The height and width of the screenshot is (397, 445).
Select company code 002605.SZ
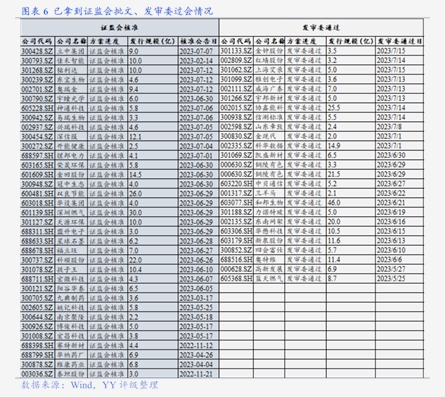(x=37, y=308)
